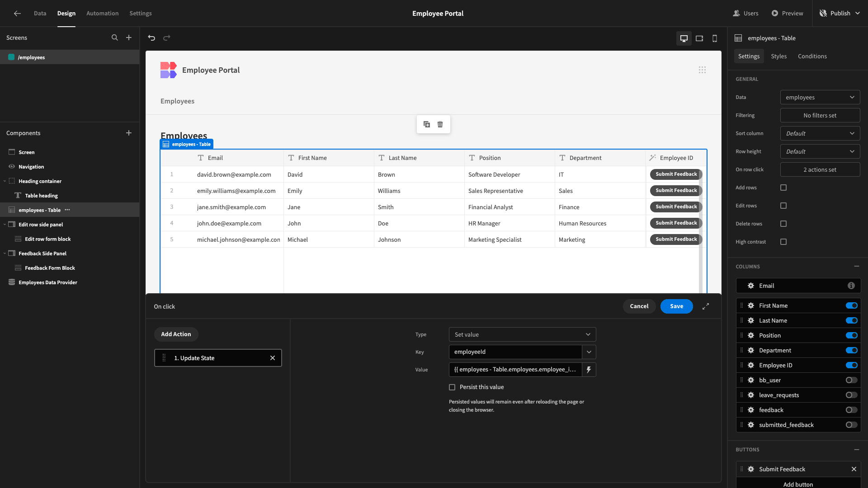The width and height of the screenshot is (868, 488).
Task: Click Add Action button
Action: coord(176,334)
